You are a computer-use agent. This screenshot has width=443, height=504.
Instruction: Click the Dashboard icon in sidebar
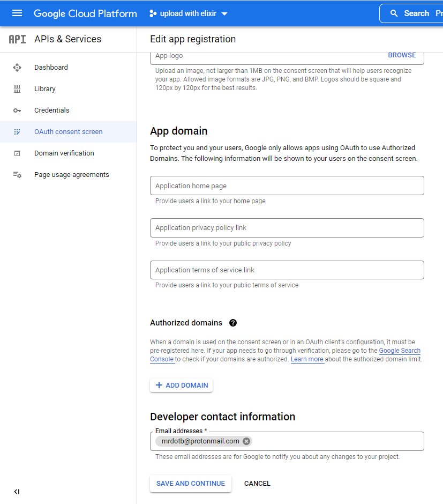[17, 68]
